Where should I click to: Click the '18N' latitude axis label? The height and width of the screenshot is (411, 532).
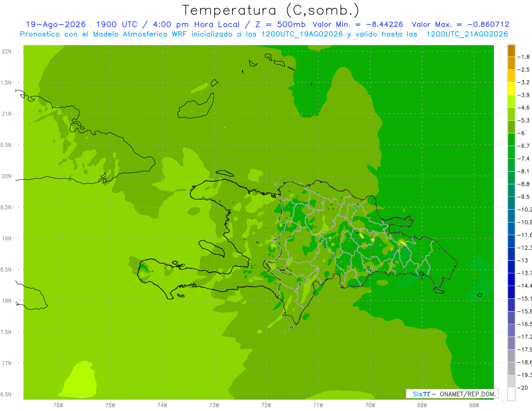[7, 301]
